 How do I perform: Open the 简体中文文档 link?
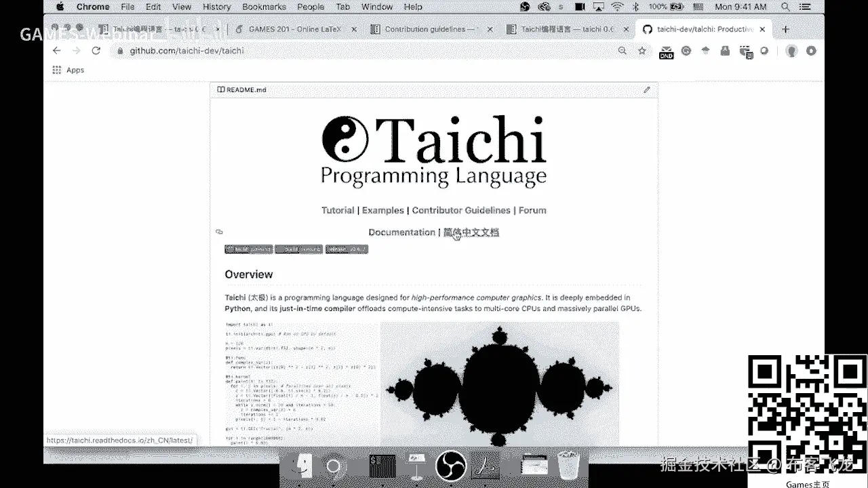(x=471, y=232)
